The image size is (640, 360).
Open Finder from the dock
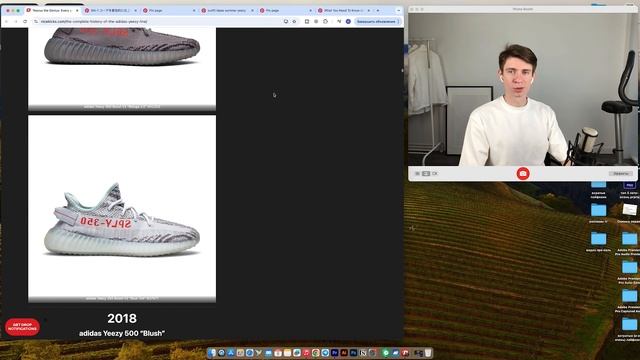tap(211, 353)
